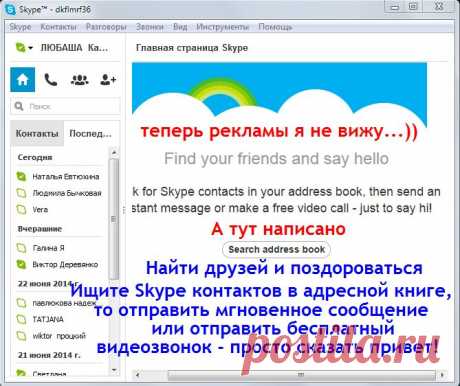
Task: Click the Search address book button
Action: [276, 249]
